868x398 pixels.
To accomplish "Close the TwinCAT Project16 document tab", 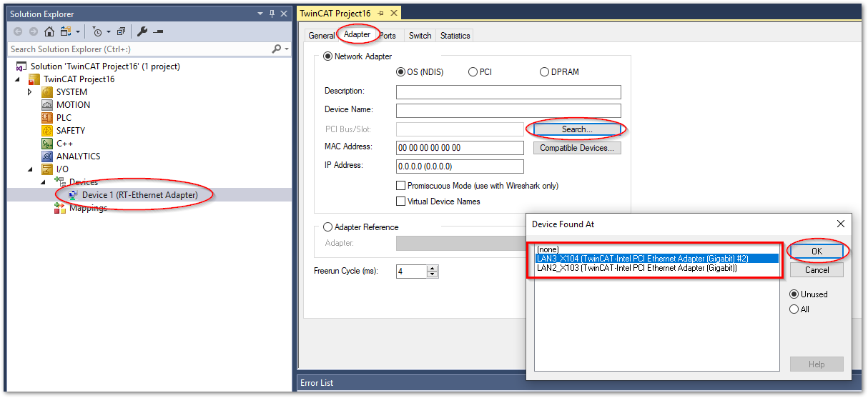I will click(x=393, y=14).
